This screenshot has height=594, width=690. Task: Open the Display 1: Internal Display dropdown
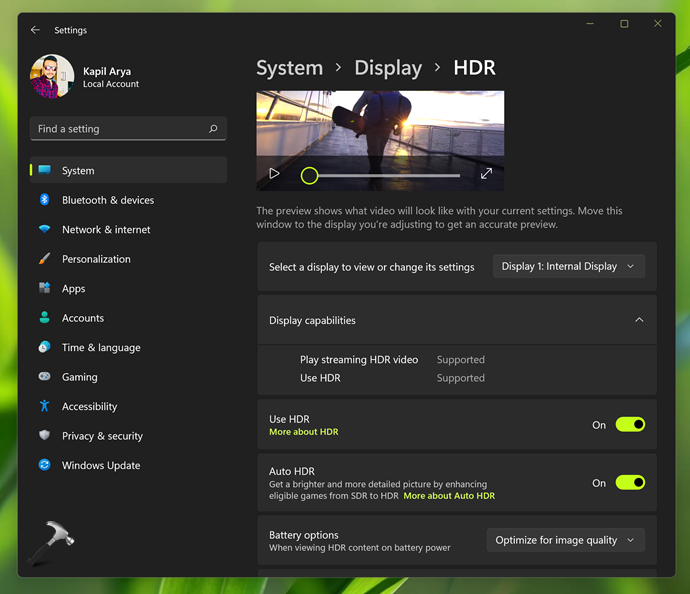click(x=568, y=267)
